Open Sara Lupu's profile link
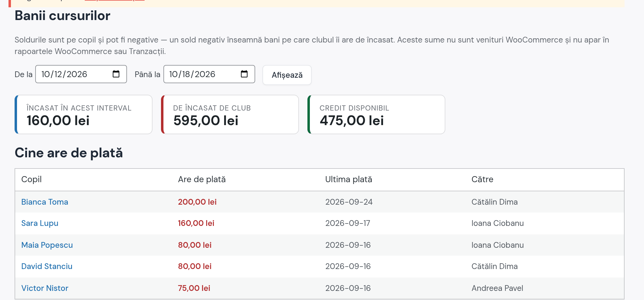Image resolution: width=644 pixels, height=300 pixels. click(40, 223)
